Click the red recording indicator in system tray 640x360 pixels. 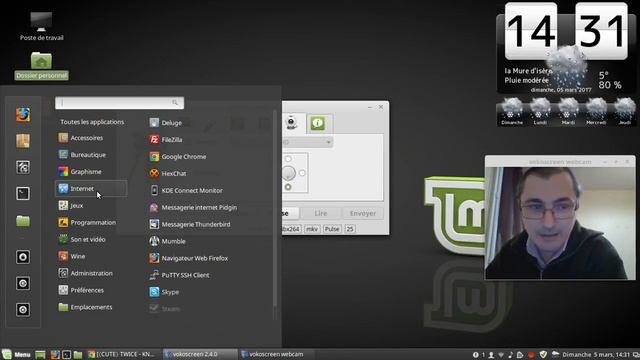click(531, 355)
